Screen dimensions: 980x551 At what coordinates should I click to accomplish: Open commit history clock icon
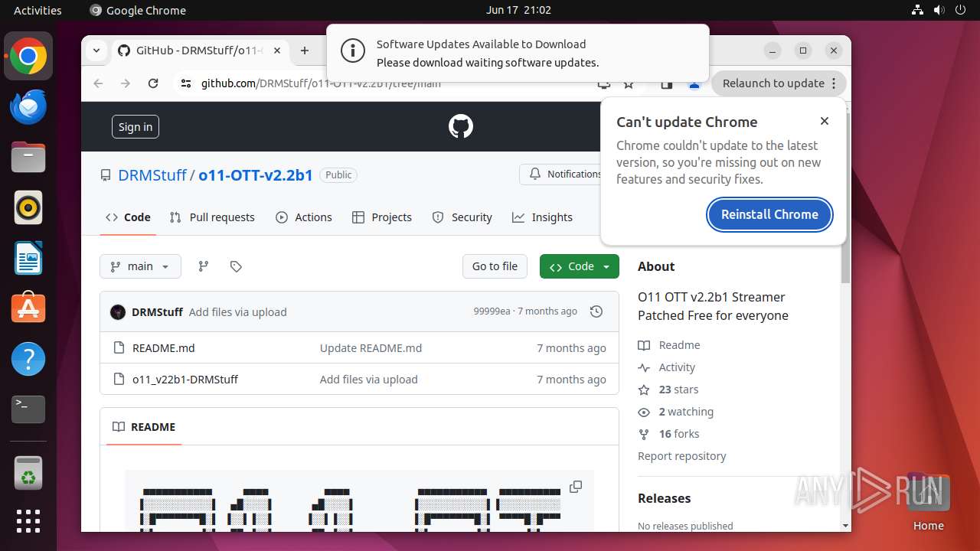click(x=596, y=311)
